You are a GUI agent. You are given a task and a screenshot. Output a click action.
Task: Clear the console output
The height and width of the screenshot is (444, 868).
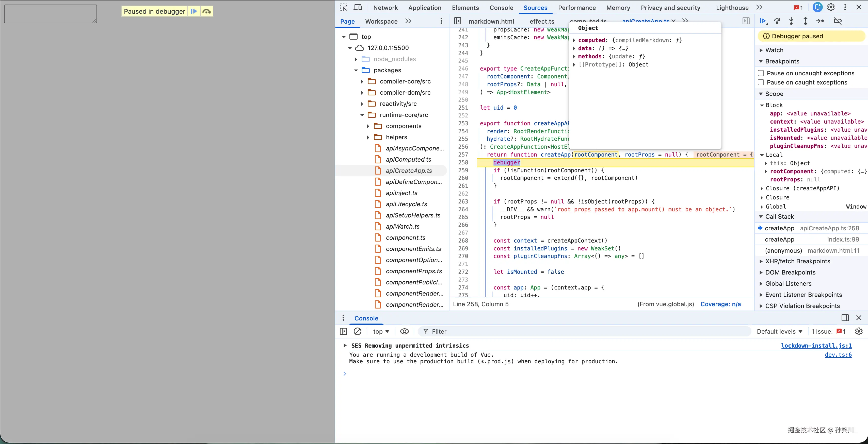point(358,331)
